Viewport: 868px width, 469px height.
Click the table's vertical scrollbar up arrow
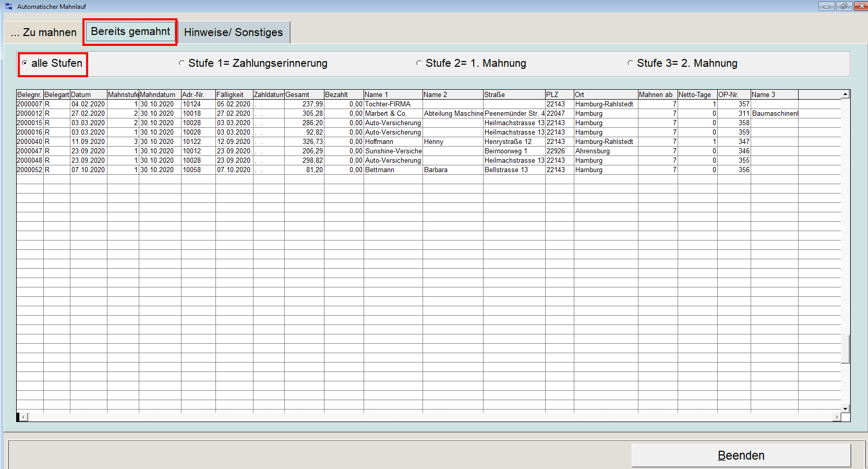coord(845,94)
